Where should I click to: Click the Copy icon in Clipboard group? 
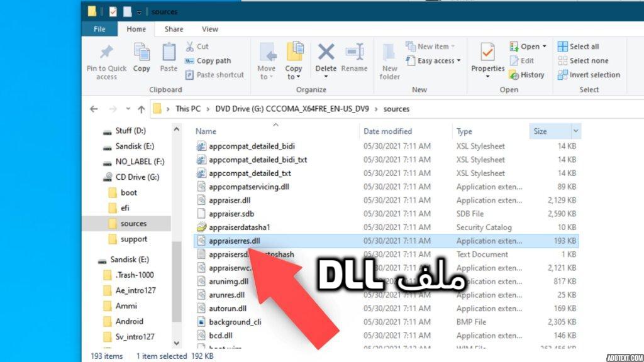142,53
